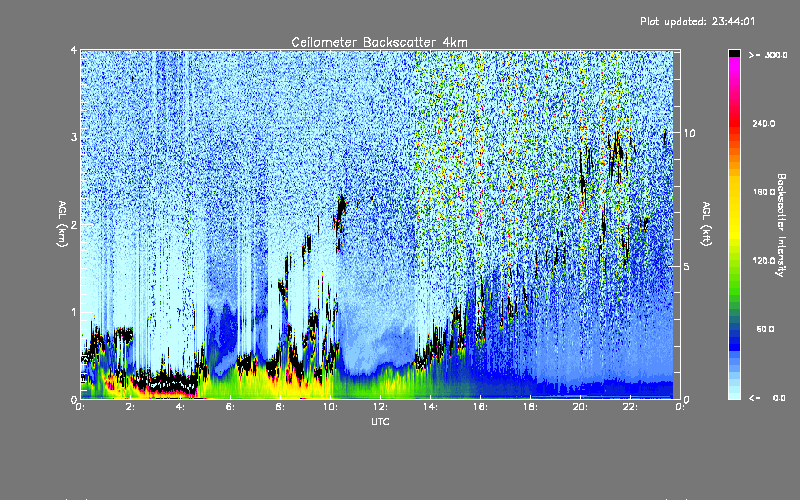Click the 1 km tick on AGL axis
The width and height of the screenshot is (800, 500).
pyautogui.click(x=74, y=312)
